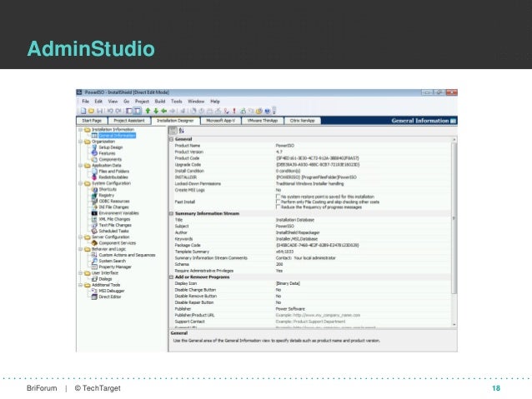This screenshot has height=399, width=532.
Task: Click the Publisher/Product URL example field
Action: coord(363,315)
